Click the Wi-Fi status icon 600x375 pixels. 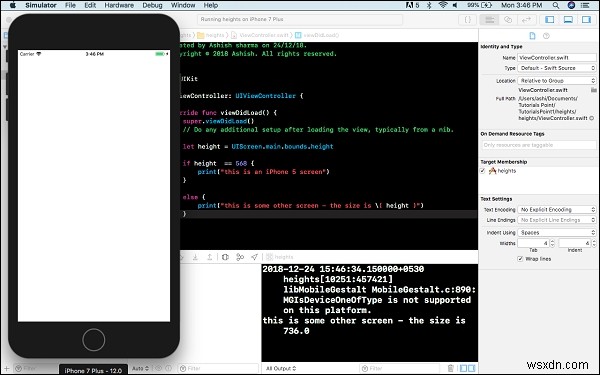pyautogui.click(x=443, y=5)
